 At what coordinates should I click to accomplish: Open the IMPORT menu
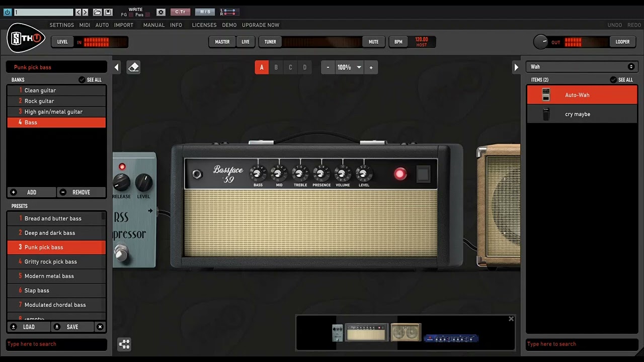click(x=124, y=25)
